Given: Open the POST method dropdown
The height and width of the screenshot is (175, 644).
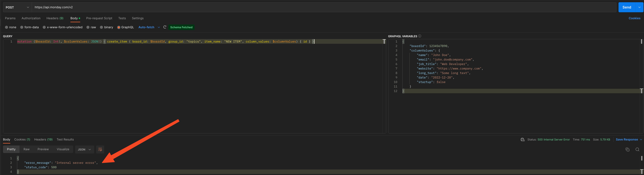Looking at the screenshot, I should 17,7.
